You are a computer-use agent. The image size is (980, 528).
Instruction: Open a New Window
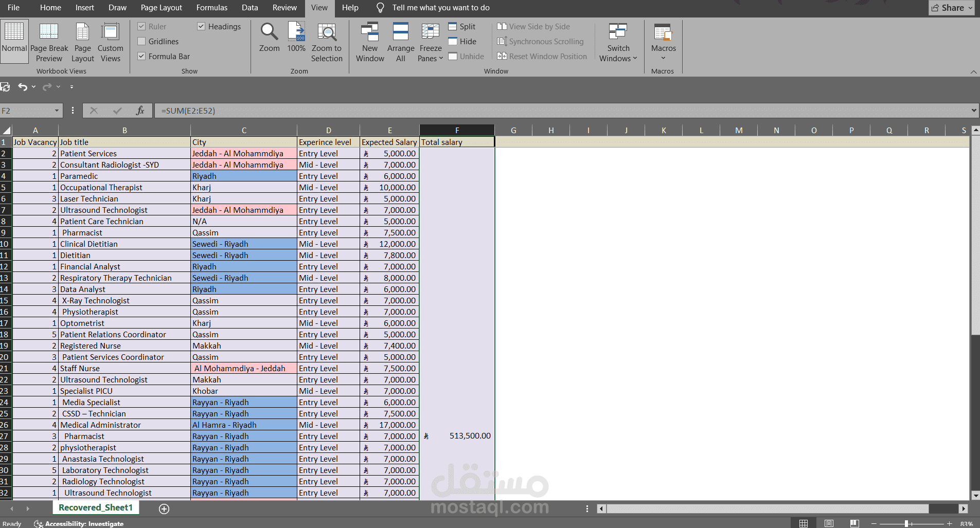370,42
